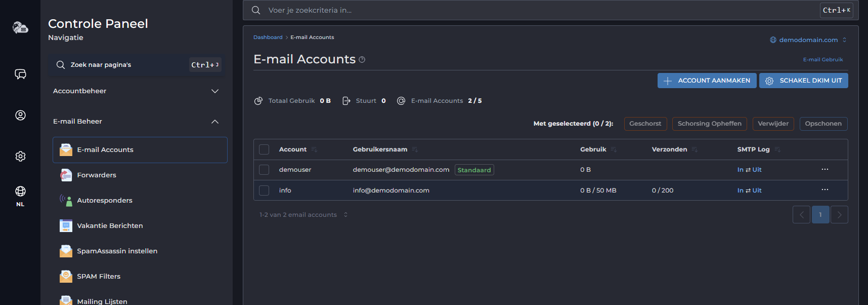The image size is (868, 305).
Task: Click the globe icon next to demodomain.com
Action: pos(773,40)
